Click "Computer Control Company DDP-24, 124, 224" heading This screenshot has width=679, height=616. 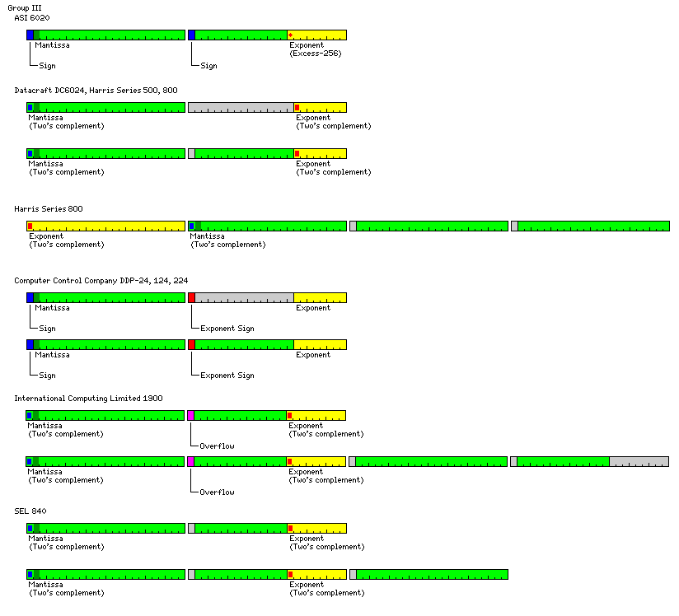[101, 281]
